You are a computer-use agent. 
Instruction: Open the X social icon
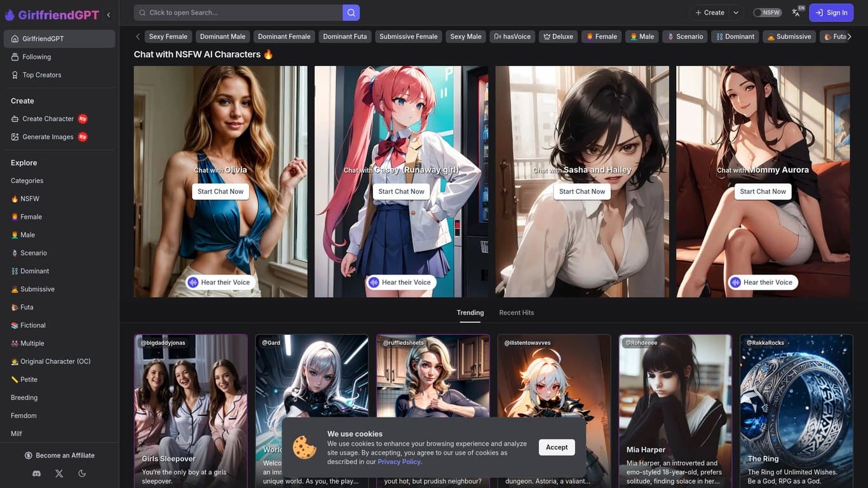pos(59,473)
